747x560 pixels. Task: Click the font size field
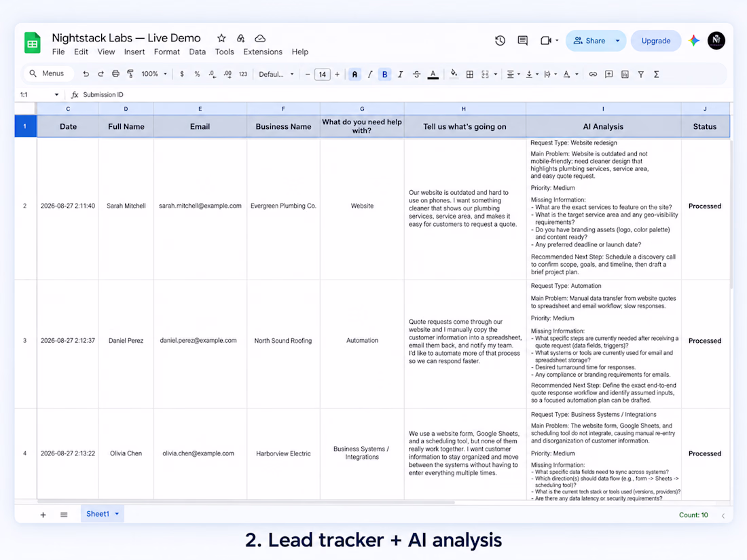pos(323,74)
